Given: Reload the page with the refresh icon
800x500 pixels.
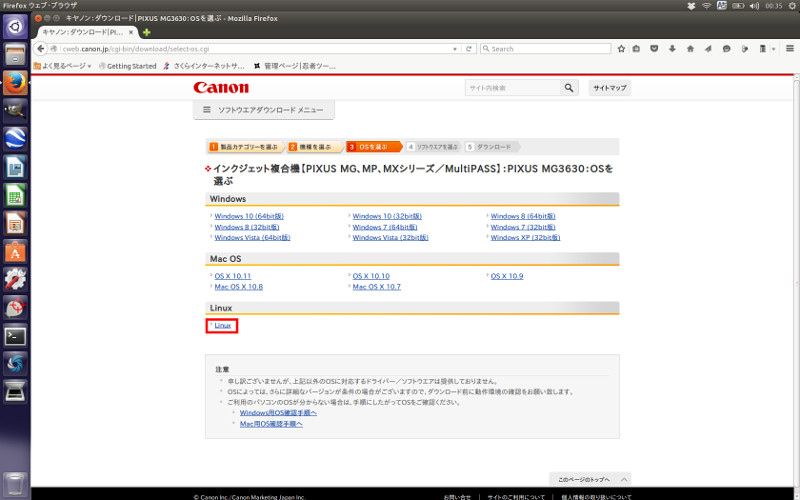Looking at the screenshot, I should (468, 48).
